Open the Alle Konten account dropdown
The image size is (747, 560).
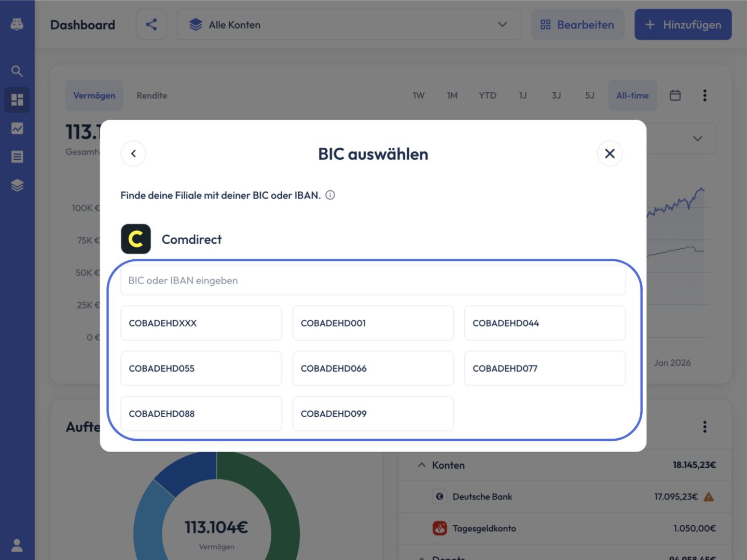349,24
